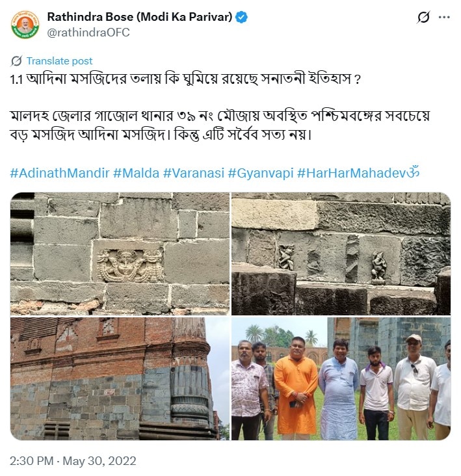The height and width of the screenshot is (476, 461).
Task: Click the blue verified badge
Action: click(x=242, y=17)
